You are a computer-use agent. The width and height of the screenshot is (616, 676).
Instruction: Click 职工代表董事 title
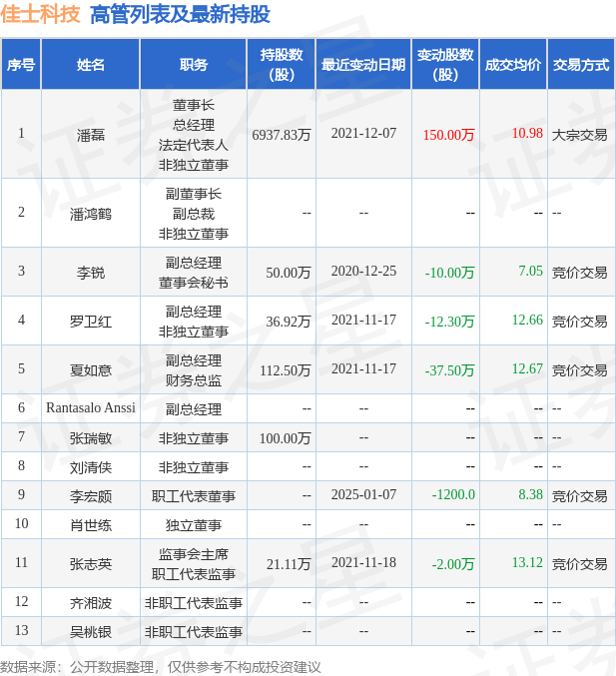(x=194, y=496)
